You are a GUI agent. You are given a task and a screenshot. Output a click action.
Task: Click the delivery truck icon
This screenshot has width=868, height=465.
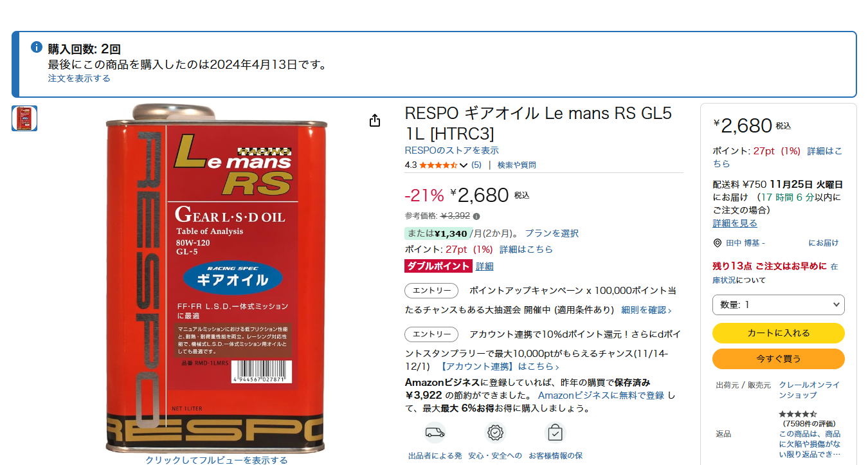435,432
